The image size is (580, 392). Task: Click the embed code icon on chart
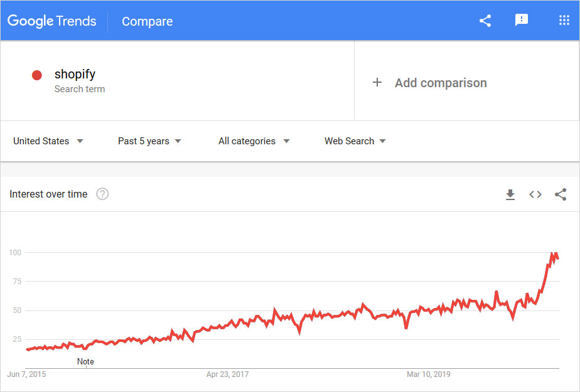click(535, 194)
